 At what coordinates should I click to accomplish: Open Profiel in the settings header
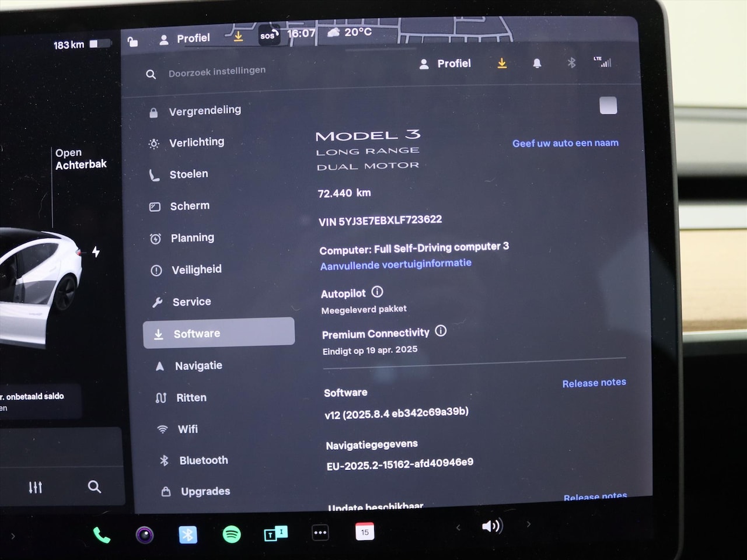click(x=445, y=64)
